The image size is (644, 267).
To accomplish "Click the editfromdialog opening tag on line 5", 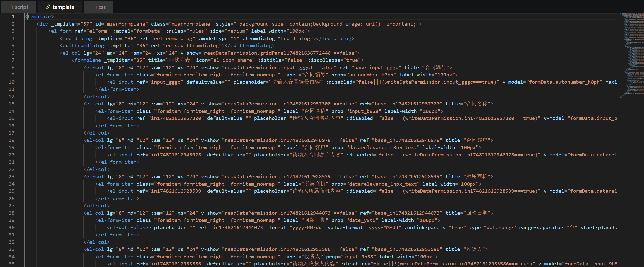I will pyautogui.click(x=83, y=46).
